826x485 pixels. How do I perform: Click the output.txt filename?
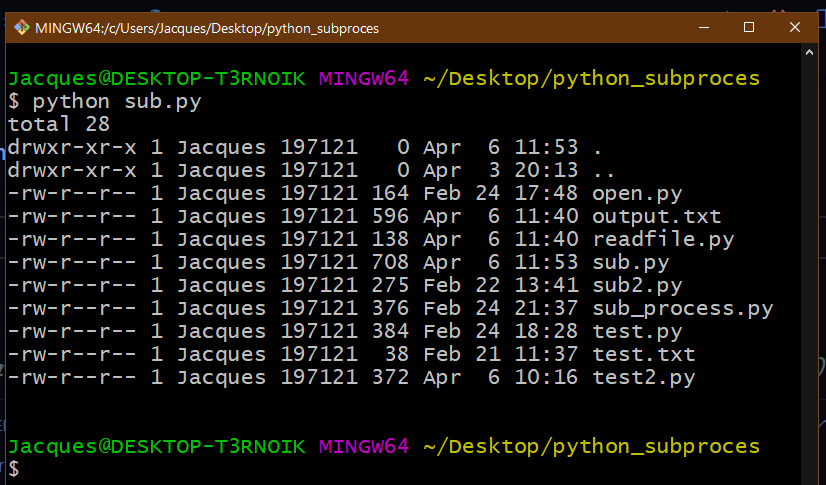656,216
